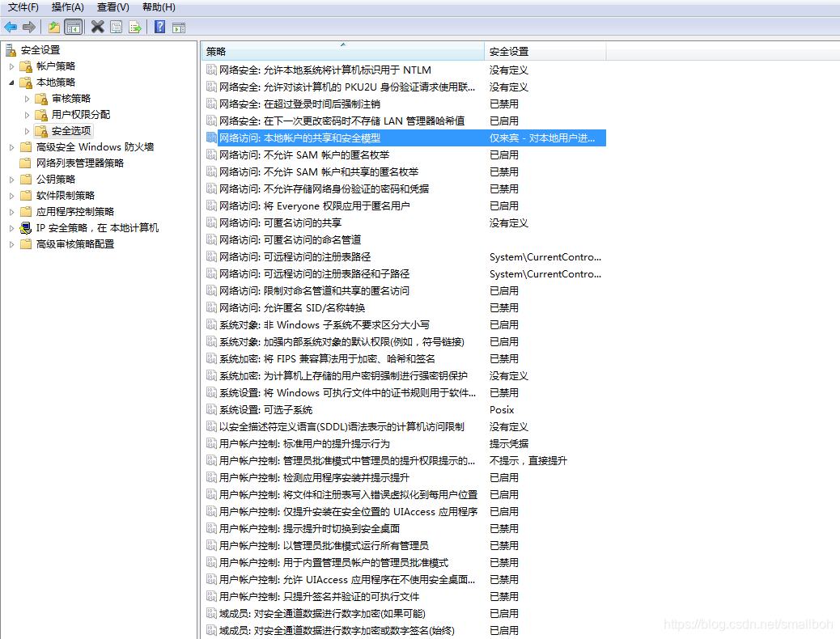The width and height of the screenshot is (840, 639).
Task: Open the Properties toolbar icon
Action: pyautogui.click(x=116, y=27)
